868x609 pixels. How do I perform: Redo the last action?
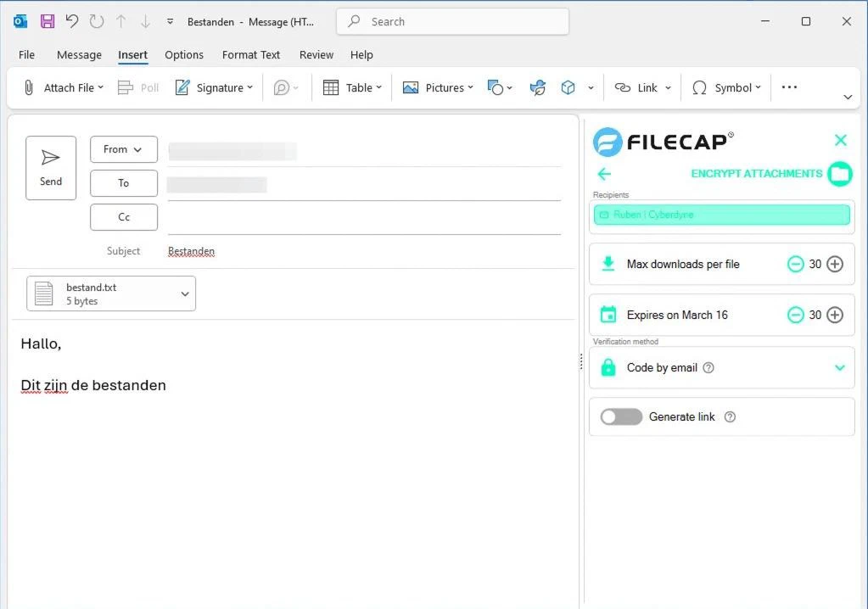pyautogui.click(x=97, y=21)
